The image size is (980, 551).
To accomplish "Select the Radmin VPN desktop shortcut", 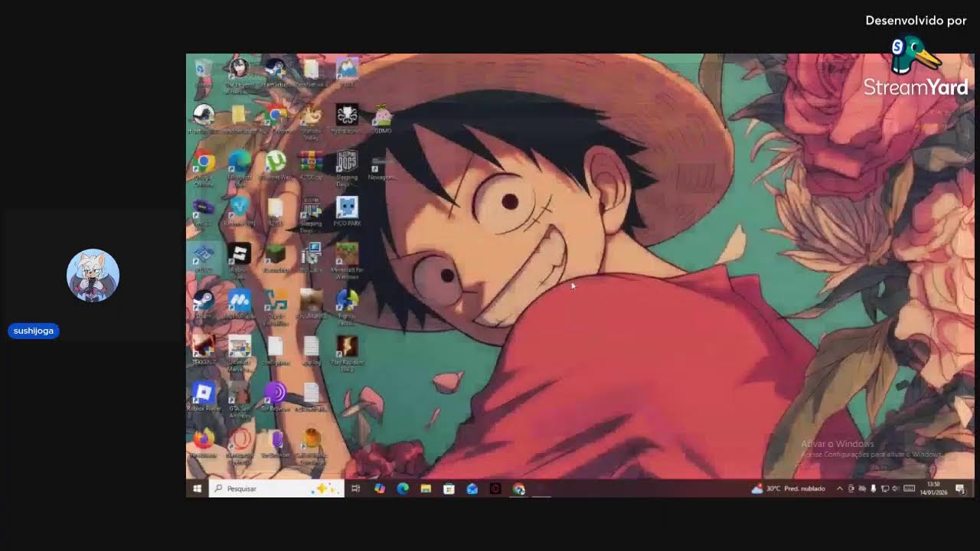I will (239, 212).
